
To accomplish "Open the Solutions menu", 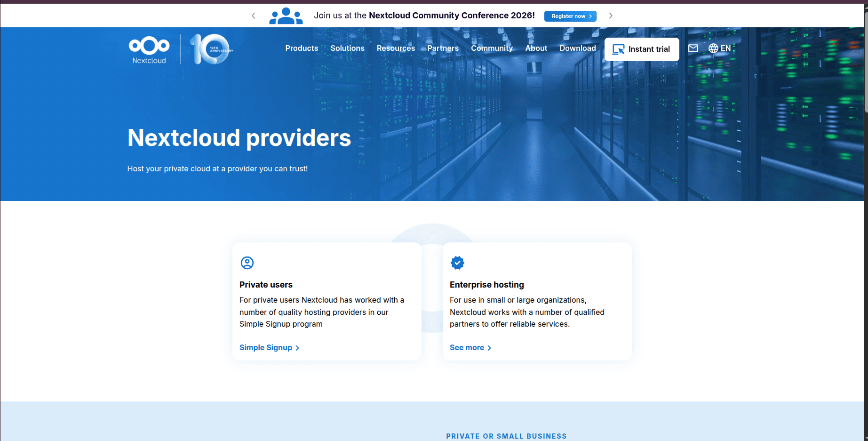I will 347,48.
